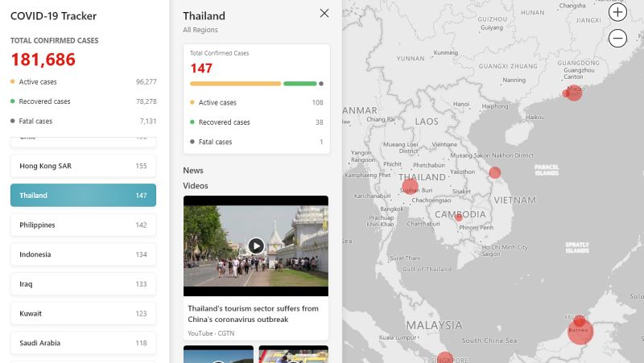Open the News section
Viewport: 644px width, 363px height.
point(193,171)
